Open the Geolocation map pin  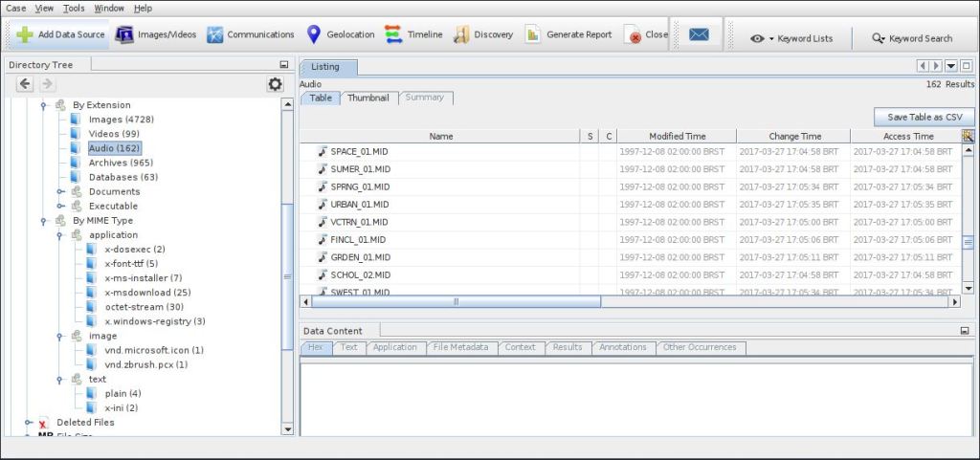point(313,35)
